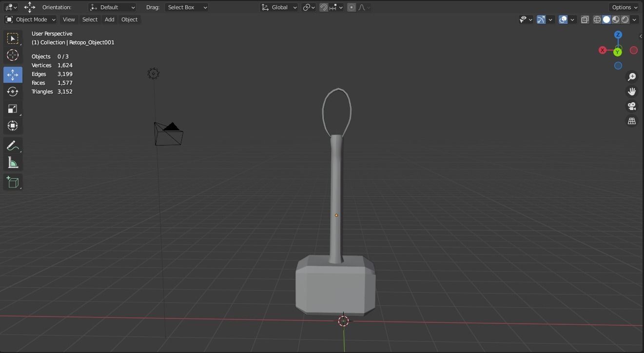Switch to material preview shading
The image size is (644, 353).
click(x=616, y=19)
